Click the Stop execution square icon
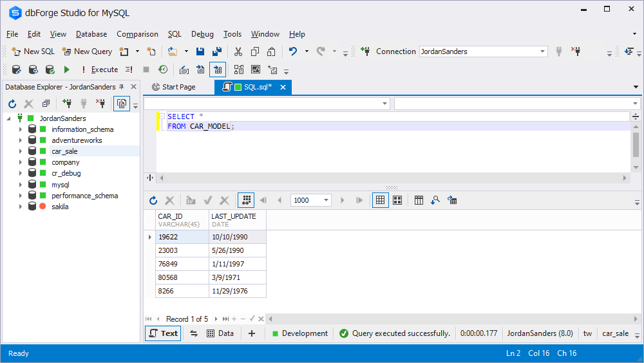The width and height of the screenshot is (644, 363). (146, 70)
